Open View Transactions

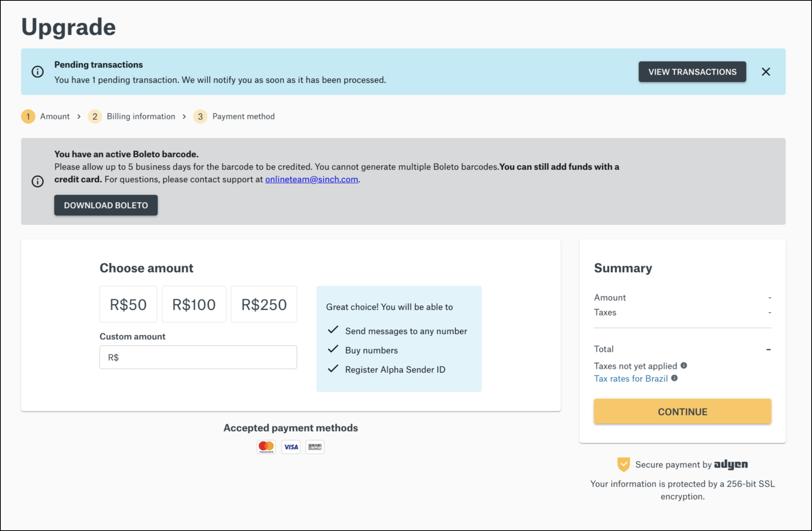[x=692, y=72]
